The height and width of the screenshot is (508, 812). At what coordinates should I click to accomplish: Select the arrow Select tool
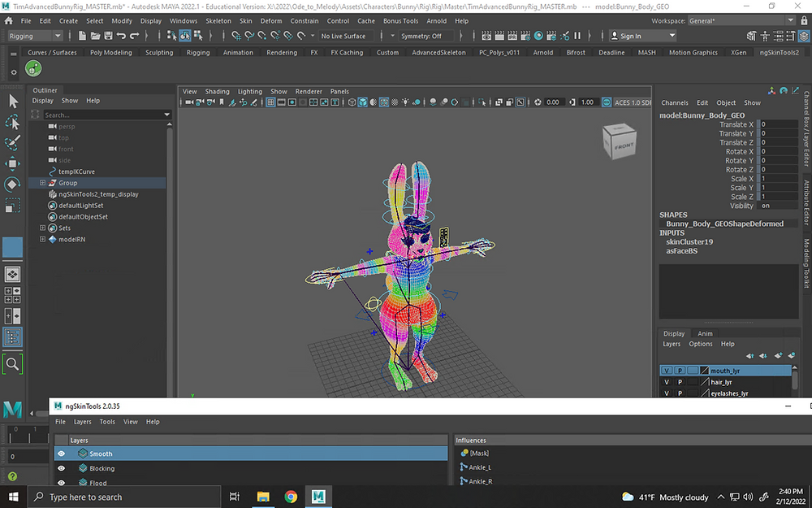(13, 101)
